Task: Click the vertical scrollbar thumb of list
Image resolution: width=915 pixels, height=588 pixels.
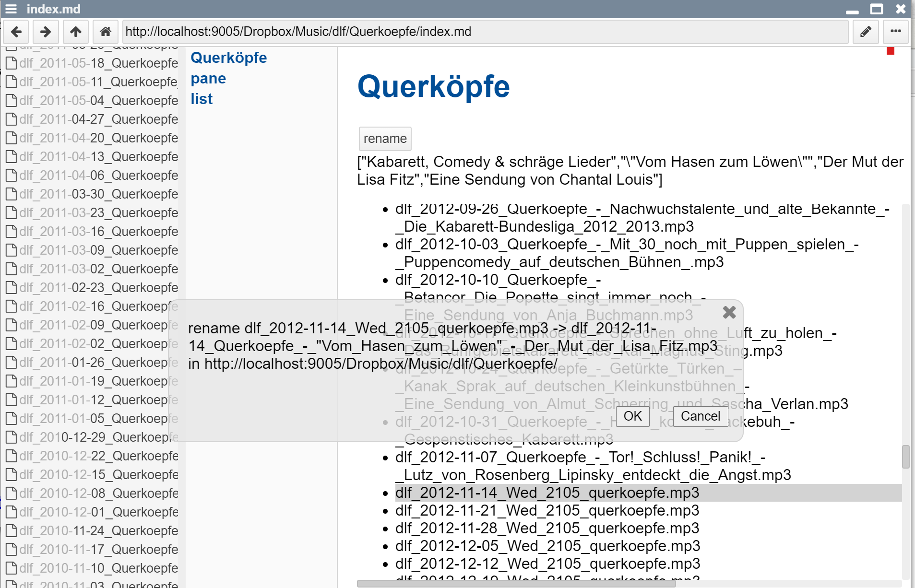Action: coord(905,456)
